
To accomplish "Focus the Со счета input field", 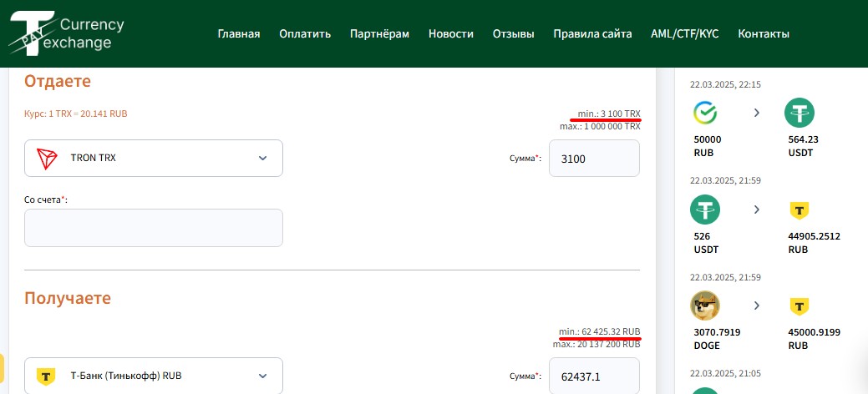I will (154, 227).
